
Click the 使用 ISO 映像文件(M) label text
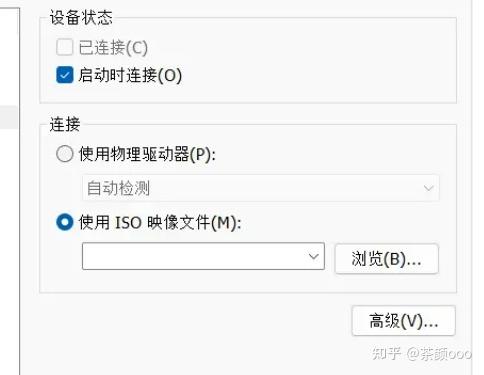pyautogui.click(x=160, y=222)
